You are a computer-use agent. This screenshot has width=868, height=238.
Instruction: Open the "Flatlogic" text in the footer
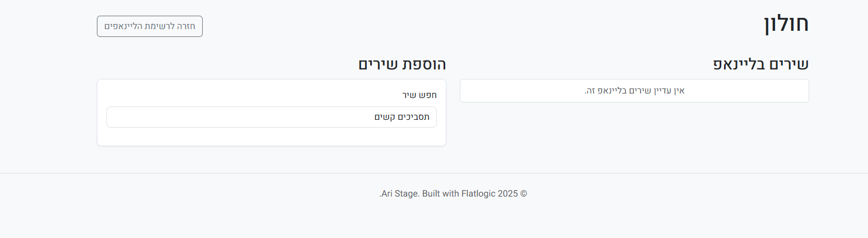(478, 194)
